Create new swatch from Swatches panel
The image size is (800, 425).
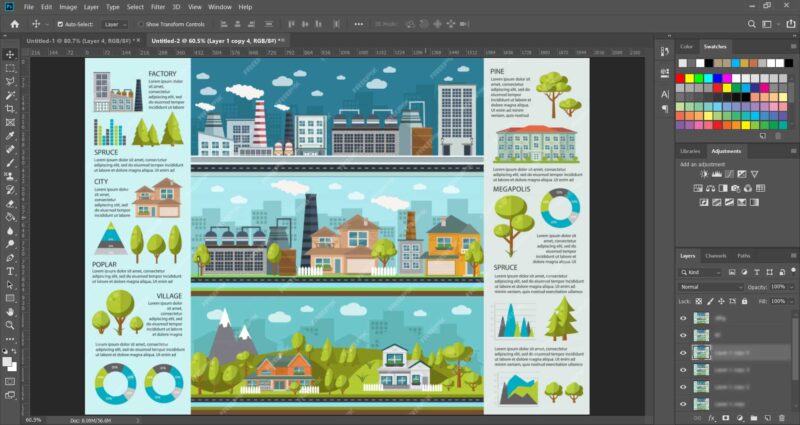pyautogui.click(x=764, y=135)
